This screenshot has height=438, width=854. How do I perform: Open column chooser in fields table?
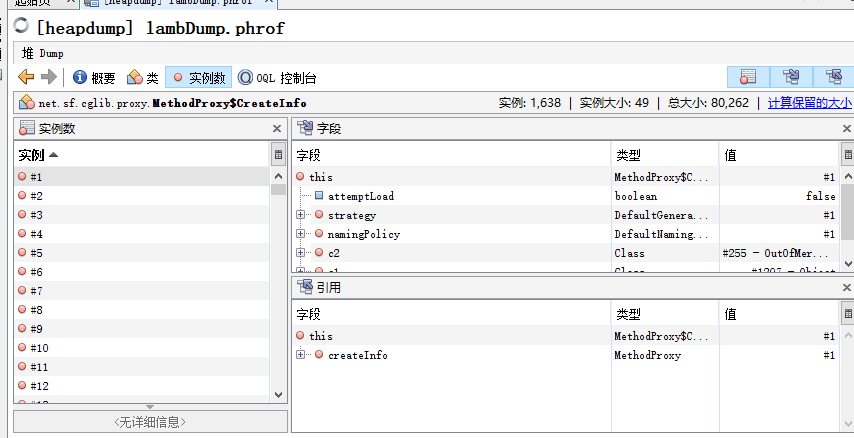(x=847, y=155)
